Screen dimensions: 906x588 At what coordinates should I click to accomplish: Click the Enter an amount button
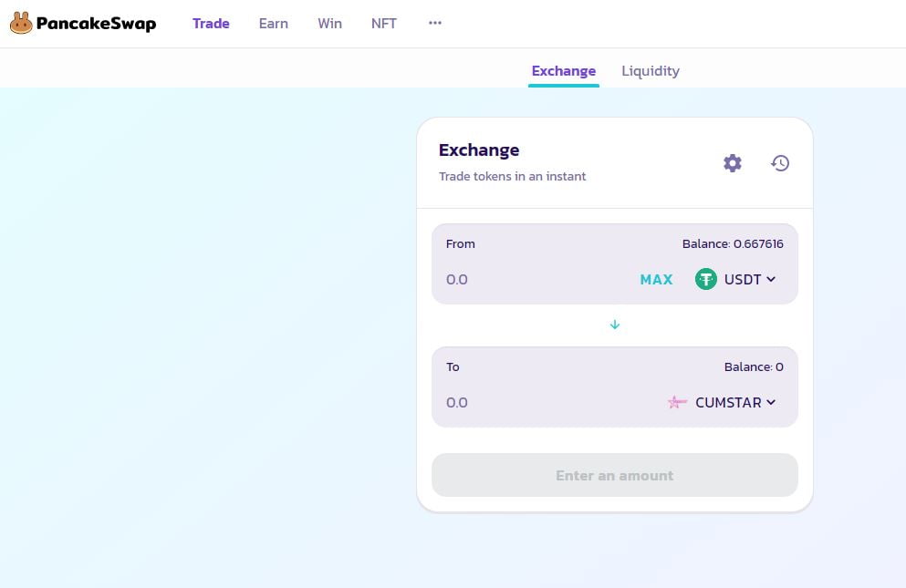click(614, 475)
